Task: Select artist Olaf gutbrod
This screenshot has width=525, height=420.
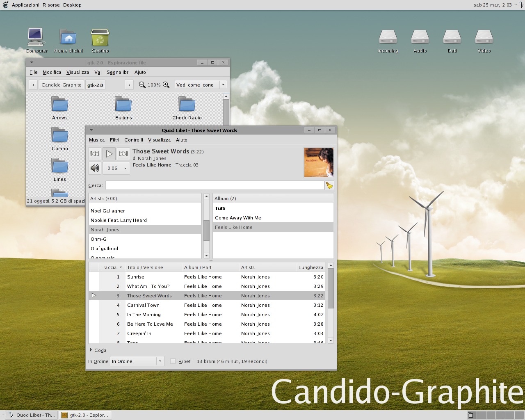Action: [x=145, y=249]
